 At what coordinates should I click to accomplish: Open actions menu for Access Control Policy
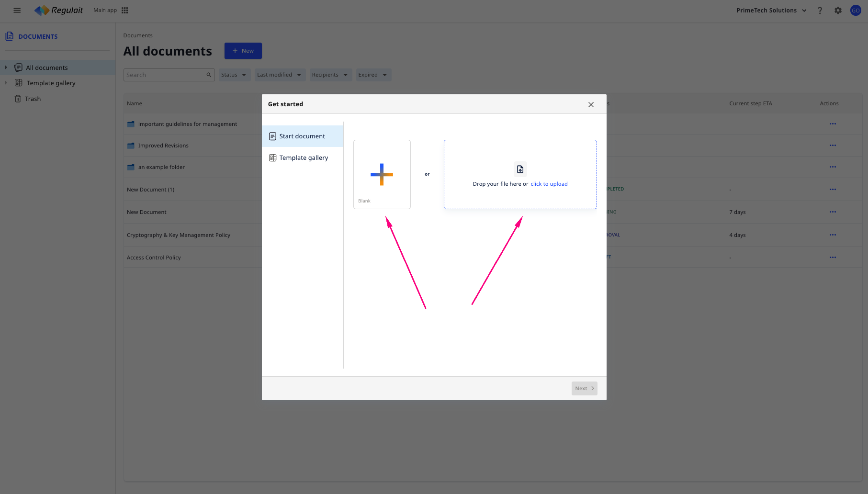(833, 258)
